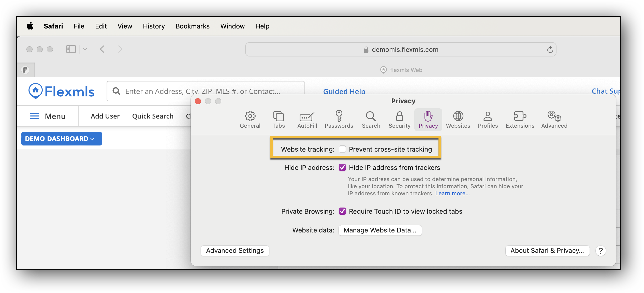Open the Security settings pane
This screenshot has width=644, height=293.
(x=399, y=120)
